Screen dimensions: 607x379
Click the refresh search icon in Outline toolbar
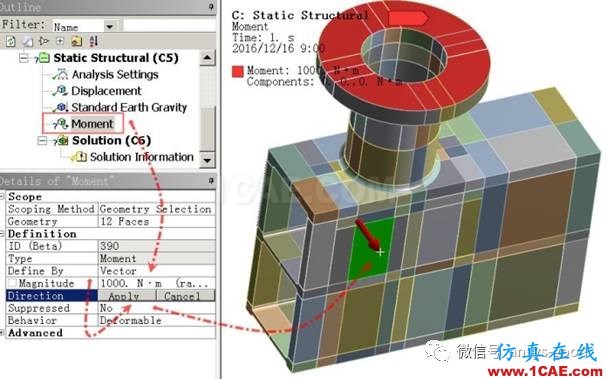click(10, 41)
